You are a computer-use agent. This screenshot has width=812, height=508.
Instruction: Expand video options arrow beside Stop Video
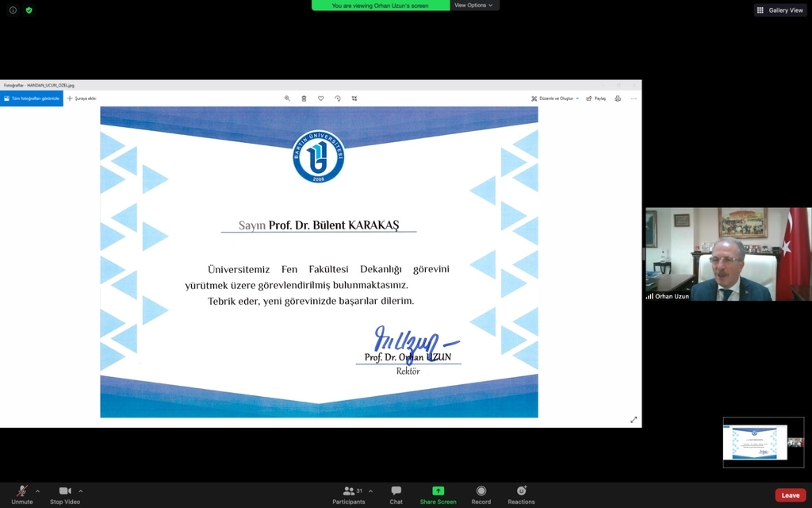click(80, 491)
